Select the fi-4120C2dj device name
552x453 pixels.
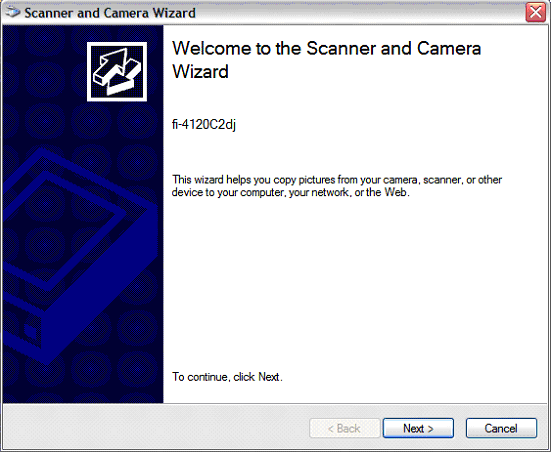tap(204, 125)
